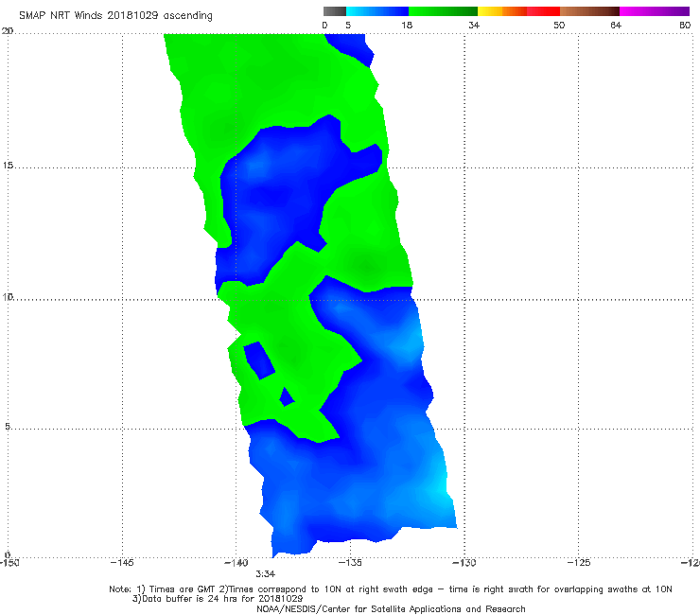Click the longitude axis label "-140"
Screen dimensions: 700x615
click(x=236, y=563)
